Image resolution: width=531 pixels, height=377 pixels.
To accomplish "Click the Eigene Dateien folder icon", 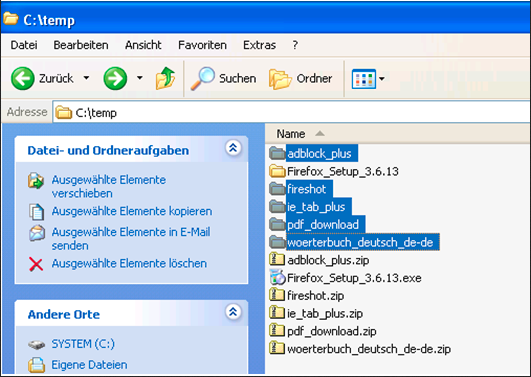I will (x=36, y=365).
